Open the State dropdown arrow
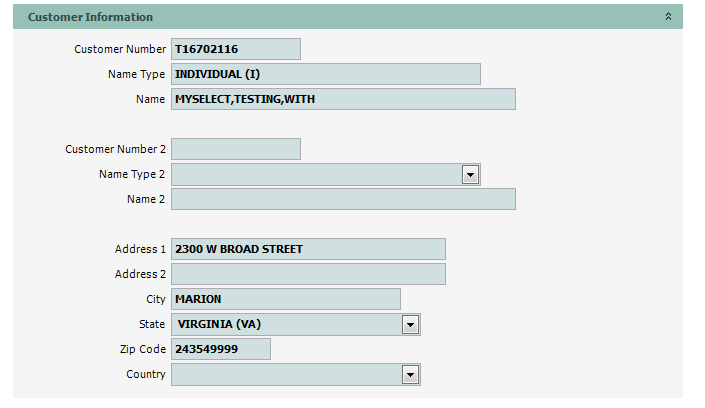This screenshot has height=408, width=705. tap(410, 324)
